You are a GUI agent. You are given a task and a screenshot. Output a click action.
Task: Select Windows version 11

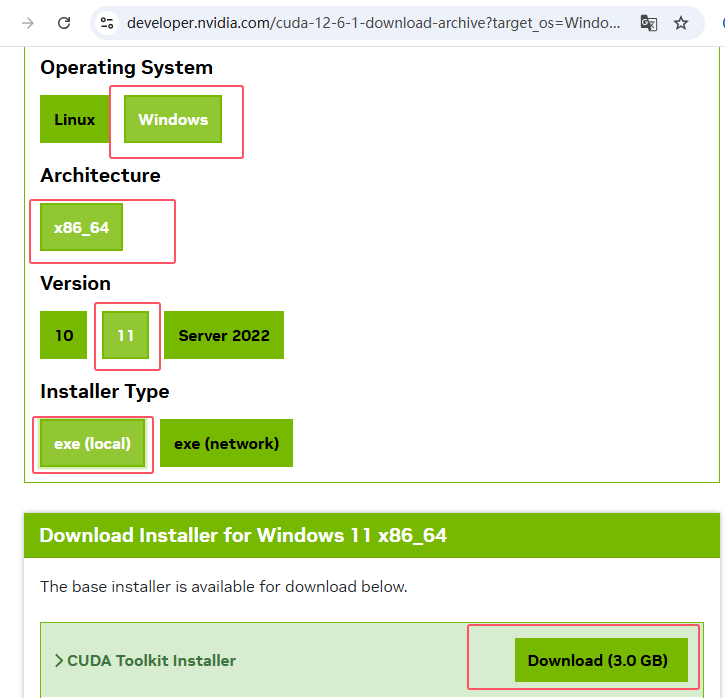tap(125, 335)
